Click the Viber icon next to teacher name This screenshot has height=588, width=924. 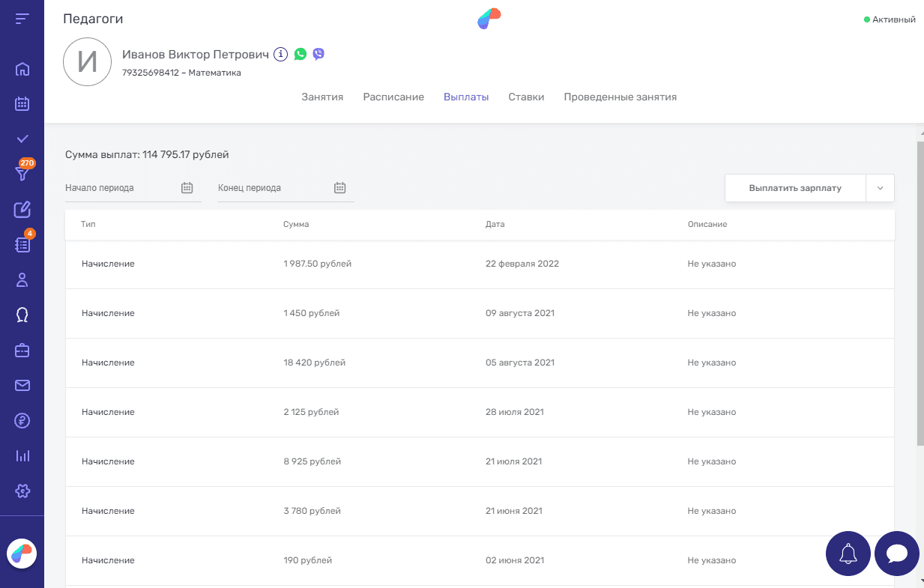coord(318,54)
